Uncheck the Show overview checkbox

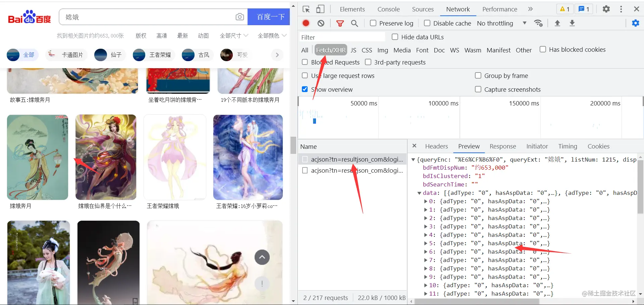coord(305,89)
